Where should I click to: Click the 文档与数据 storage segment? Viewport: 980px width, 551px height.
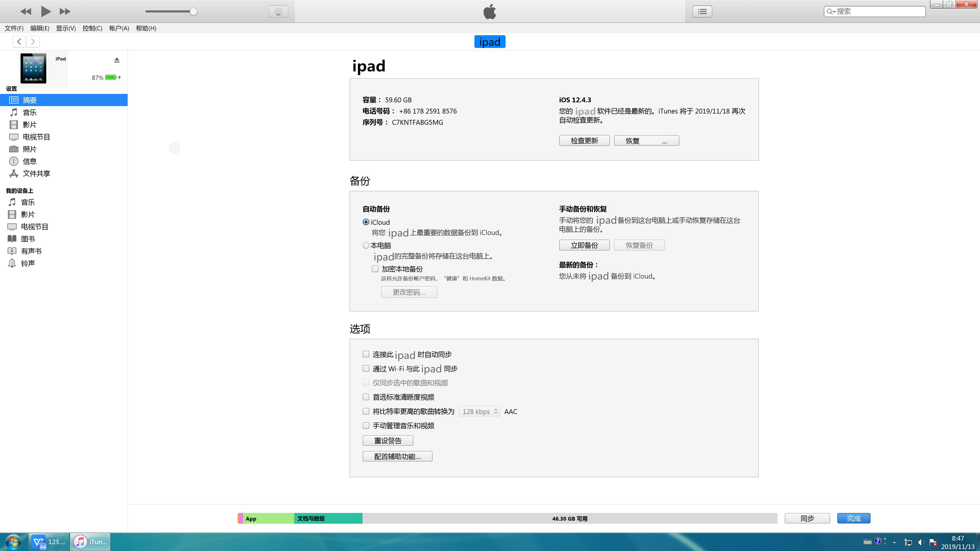point(328,518)
